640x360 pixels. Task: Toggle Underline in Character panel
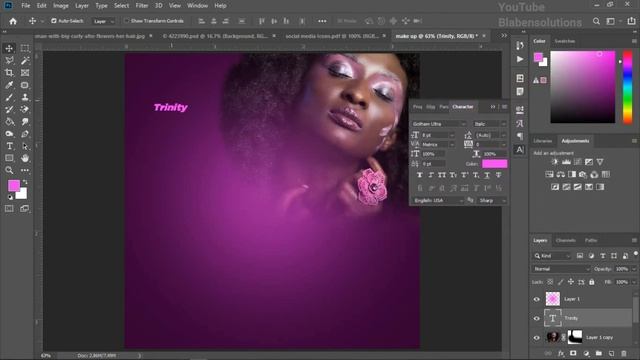(x=487, y=175)
